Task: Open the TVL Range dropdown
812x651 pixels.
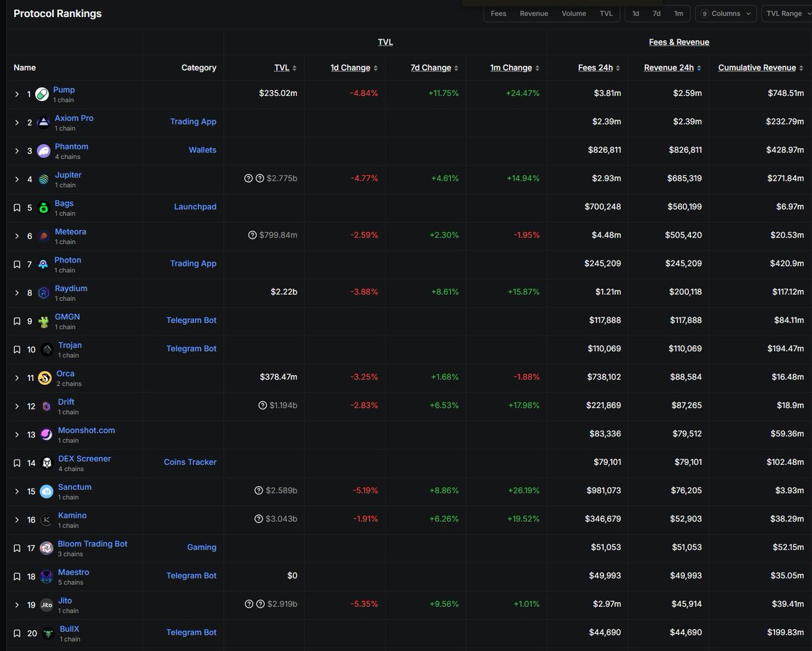Action: (786, 14)
